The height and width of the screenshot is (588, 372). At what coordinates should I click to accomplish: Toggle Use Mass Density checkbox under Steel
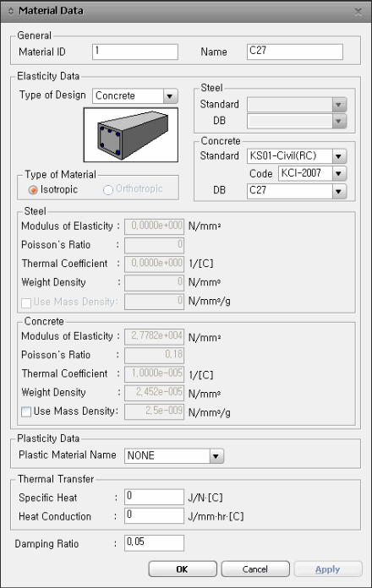[x=26, y=302]
